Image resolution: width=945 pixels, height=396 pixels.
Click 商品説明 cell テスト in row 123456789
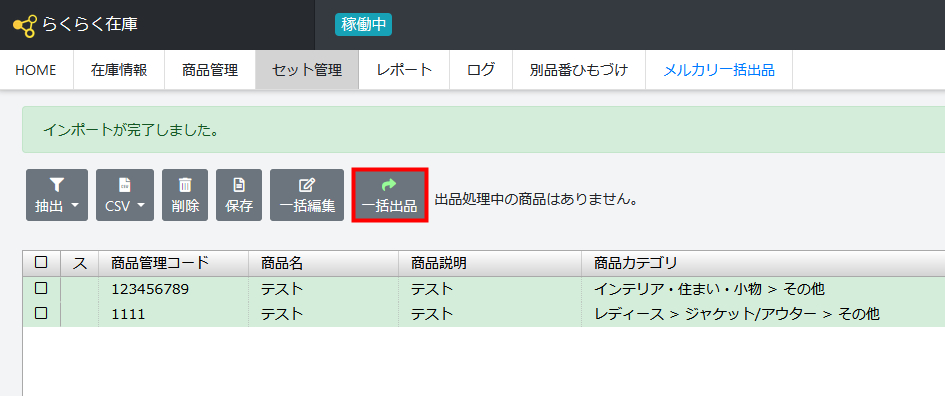coord(490,289)
